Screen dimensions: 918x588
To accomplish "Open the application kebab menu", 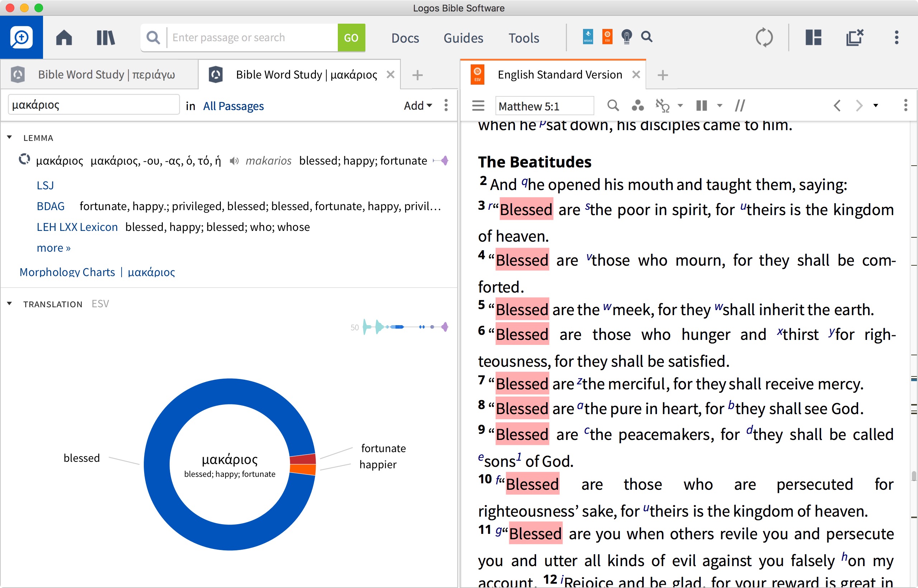I will coord(896,37).
